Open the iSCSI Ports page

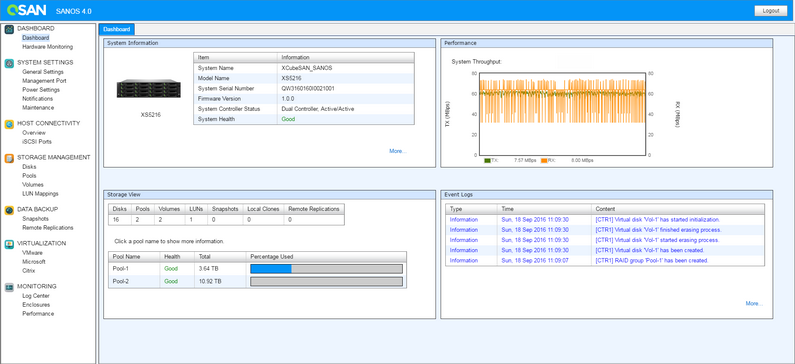37,141
